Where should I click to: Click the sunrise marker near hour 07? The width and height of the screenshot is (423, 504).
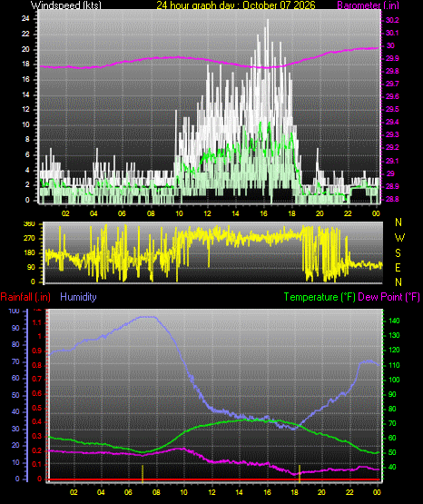pos(143,473)
